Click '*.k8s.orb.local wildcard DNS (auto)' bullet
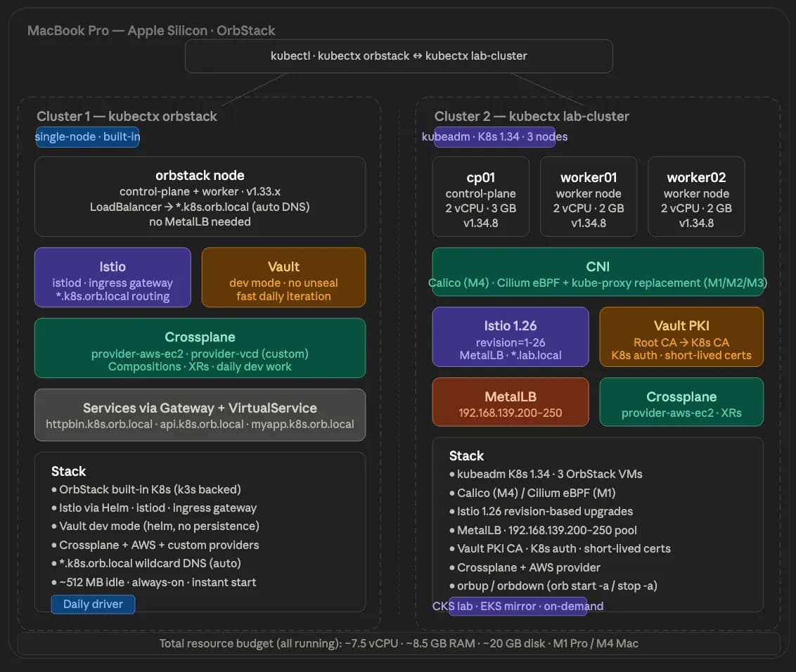 pyautogui.click(x=146, y=563)
